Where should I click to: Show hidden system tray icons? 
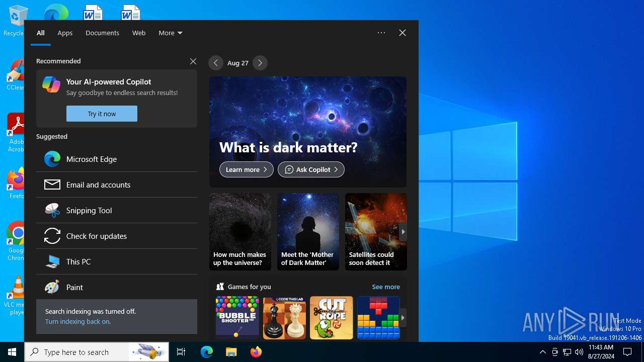[542, 352]
